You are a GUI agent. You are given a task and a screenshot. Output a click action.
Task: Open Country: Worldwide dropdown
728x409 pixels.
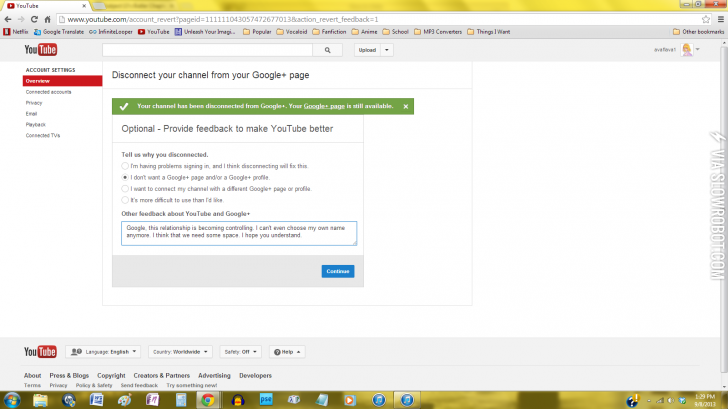pos(180,352)
